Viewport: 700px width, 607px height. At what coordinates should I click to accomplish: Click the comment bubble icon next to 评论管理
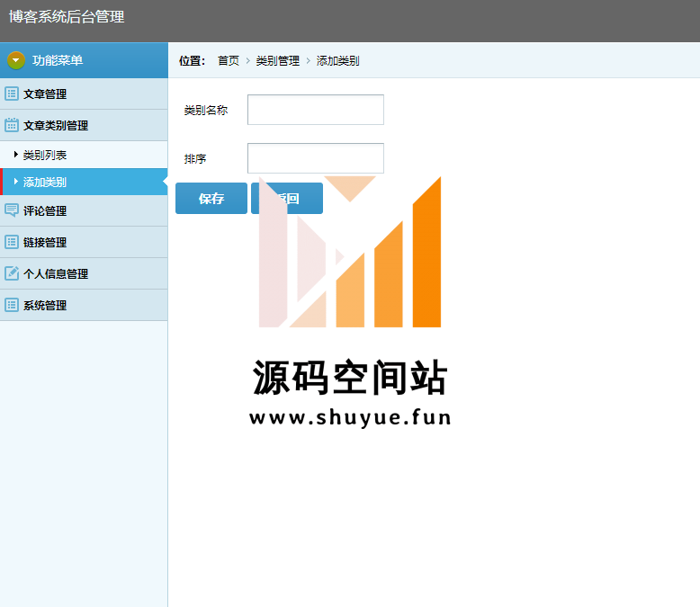pyautogui.click(x=12, y=210)
